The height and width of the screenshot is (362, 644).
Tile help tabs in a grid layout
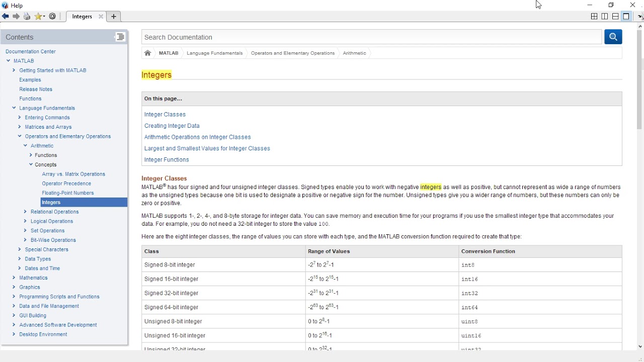[594, 17]
